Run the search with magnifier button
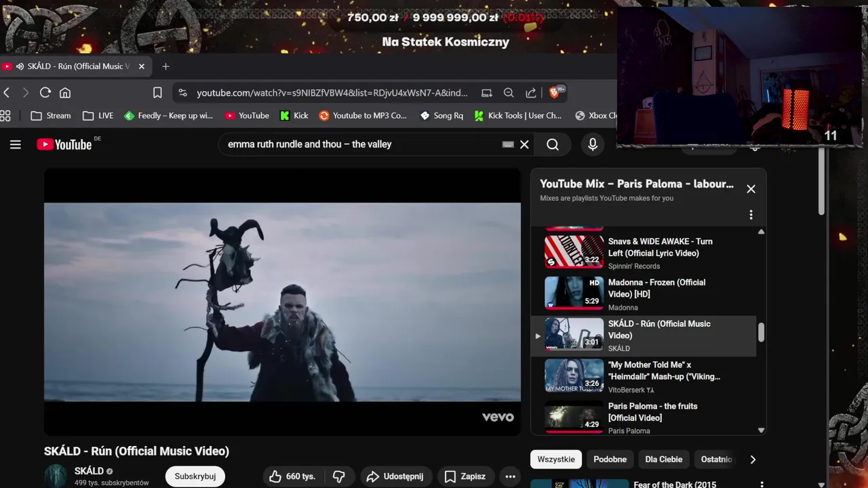868x488 pixels. (x=553, y=144)
